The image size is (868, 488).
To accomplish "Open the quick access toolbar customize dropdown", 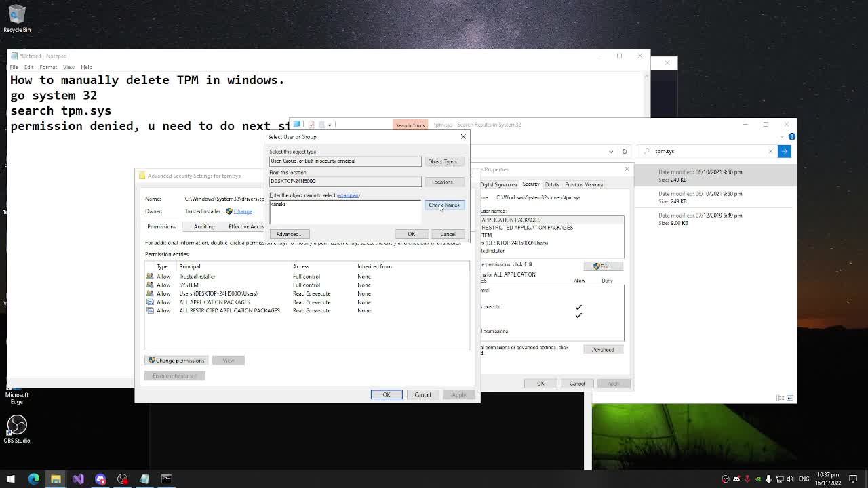I will point(330,125).
